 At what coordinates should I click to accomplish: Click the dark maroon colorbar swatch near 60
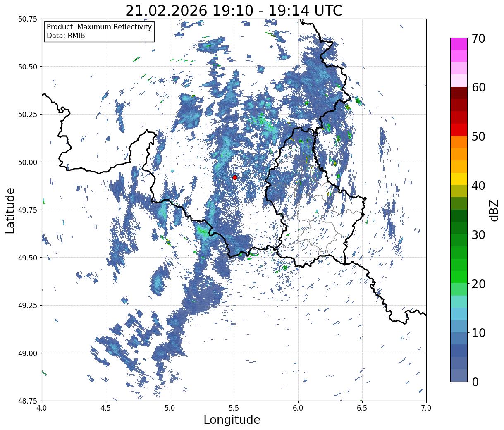pos(459,93)
